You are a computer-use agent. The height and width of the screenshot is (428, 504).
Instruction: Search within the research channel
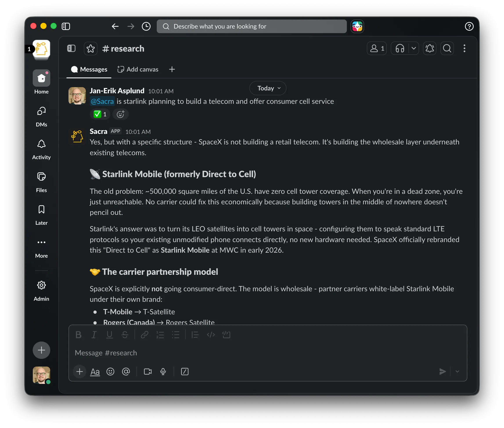pos(447,48)
